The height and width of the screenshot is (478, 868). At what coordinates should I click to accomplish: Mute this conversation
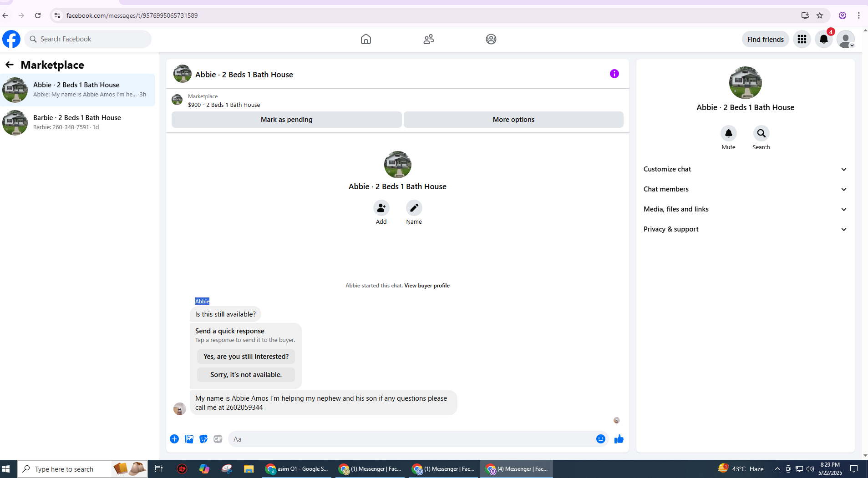(x=729, y=133)
